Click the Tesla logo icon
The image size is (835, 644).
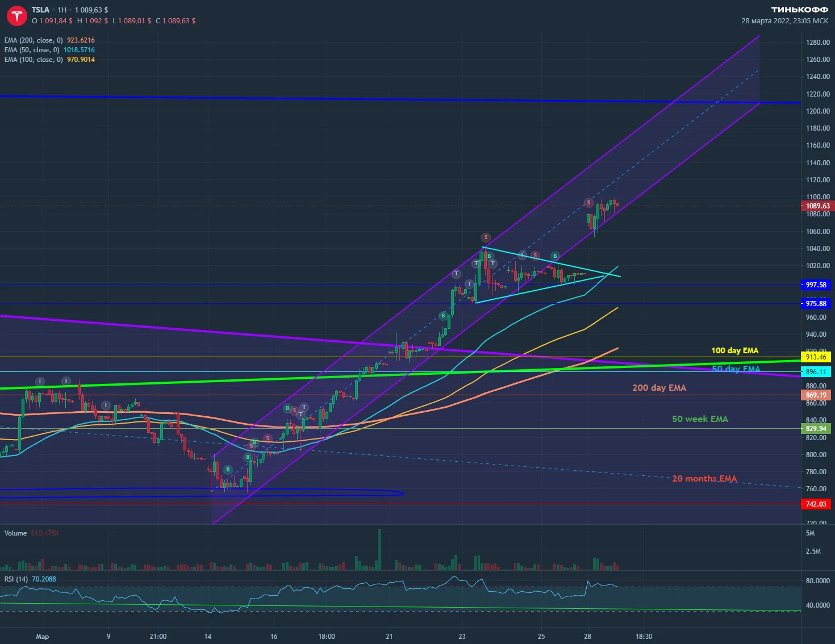[x=16, y=16]
